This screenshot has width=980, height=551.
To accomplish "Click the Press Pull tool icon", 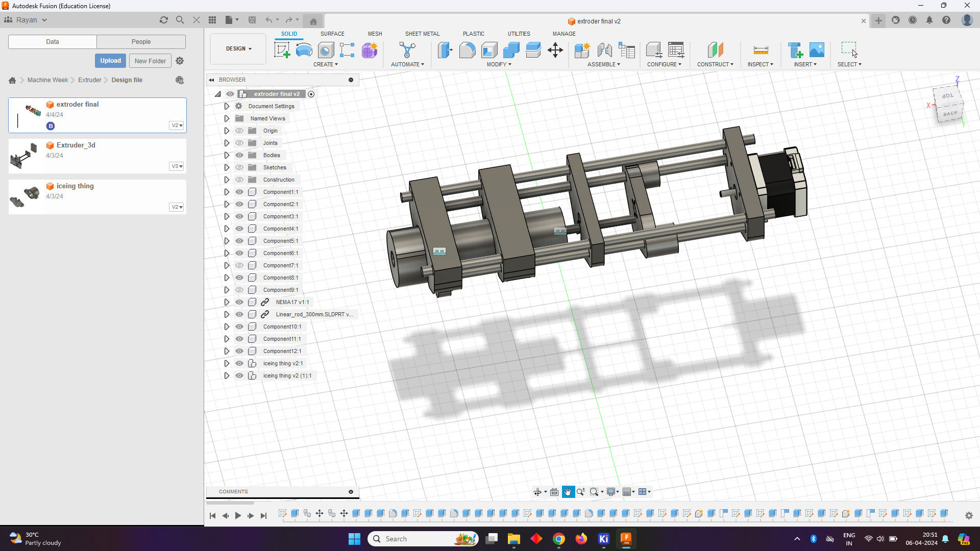I will click(x=445, y=50).
